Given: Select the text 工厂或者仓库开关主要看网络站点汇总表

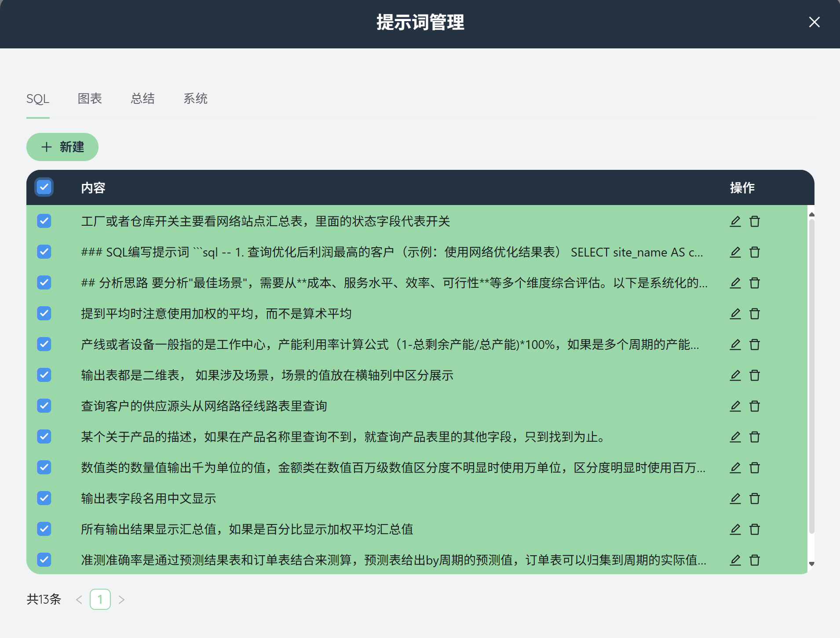Looking at the screenshot, I should pos(192,221).
